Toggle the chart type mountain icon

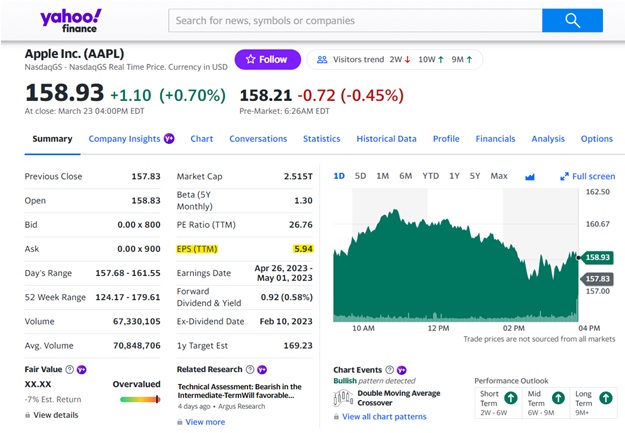tap(530, 176)
